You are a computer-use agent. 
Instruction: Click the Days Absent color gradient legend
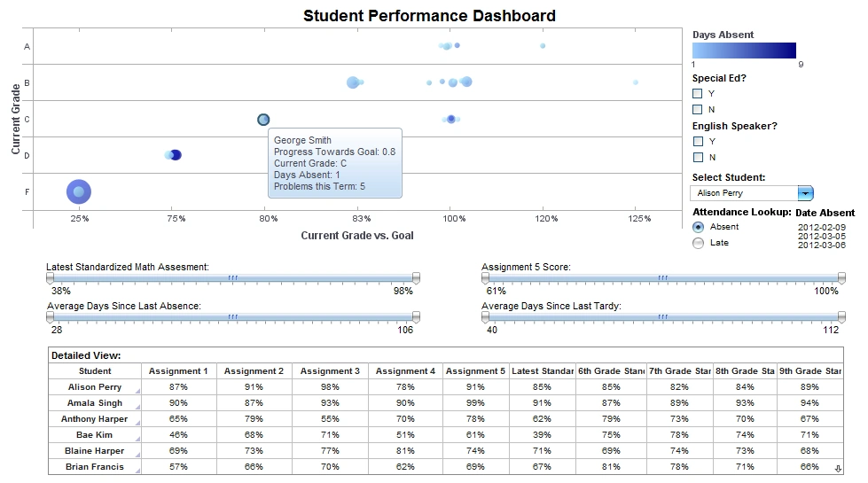744,51
